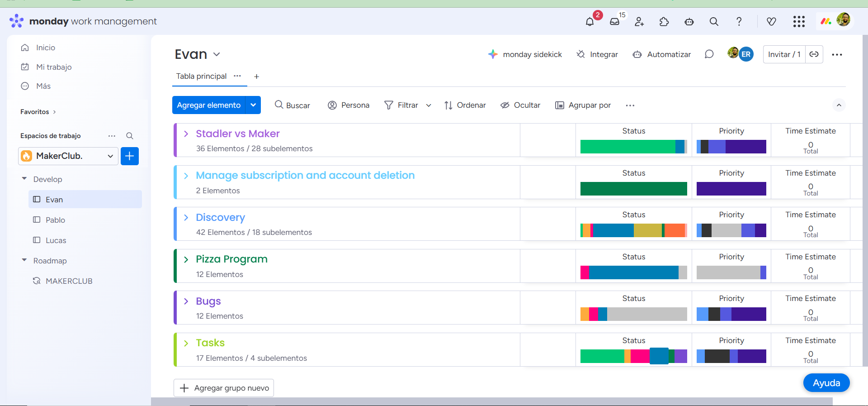Open the MakerClub workspace selector

point(68,156)
